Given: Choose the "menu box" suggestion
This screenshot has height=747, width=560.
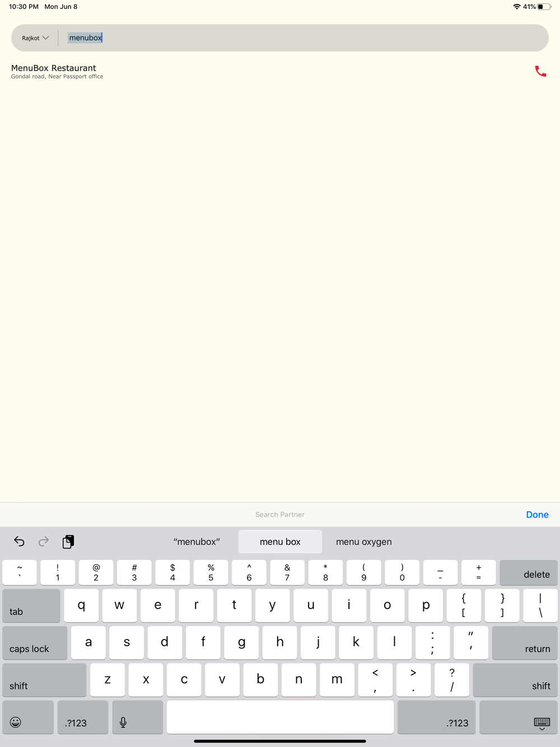Looking at the screenshot, I should coord(280,541).
